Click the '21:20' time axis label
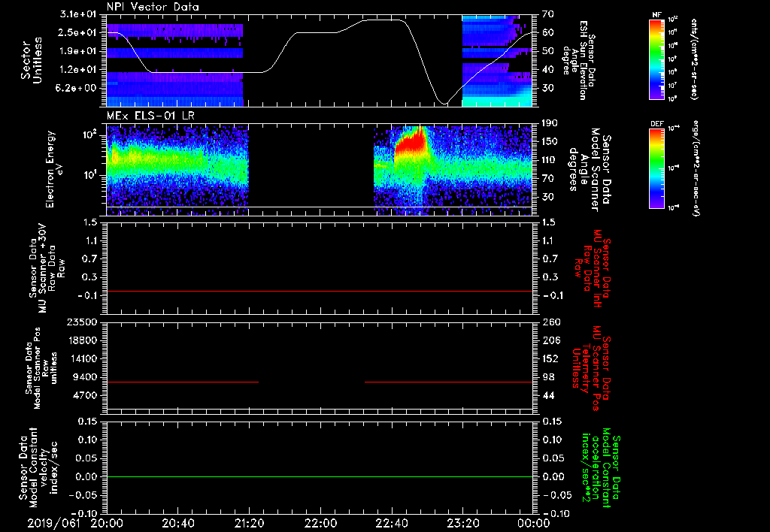Screen dimensions: 770x532 click(249, 523)
